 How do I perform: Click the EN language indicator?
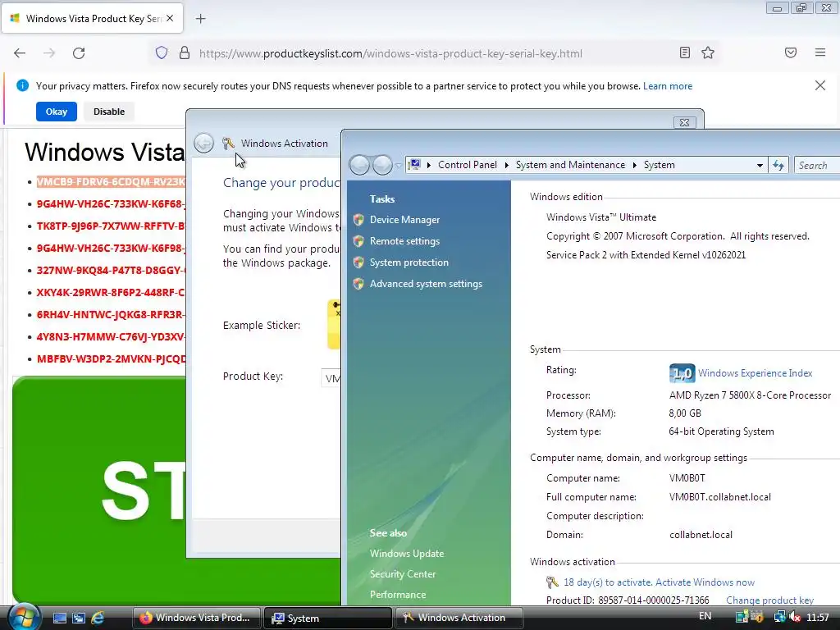point(705,616)
